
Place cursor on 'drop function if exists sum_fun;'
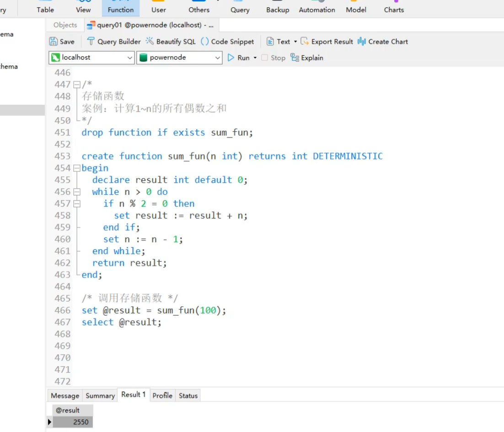tap(167, 133)
